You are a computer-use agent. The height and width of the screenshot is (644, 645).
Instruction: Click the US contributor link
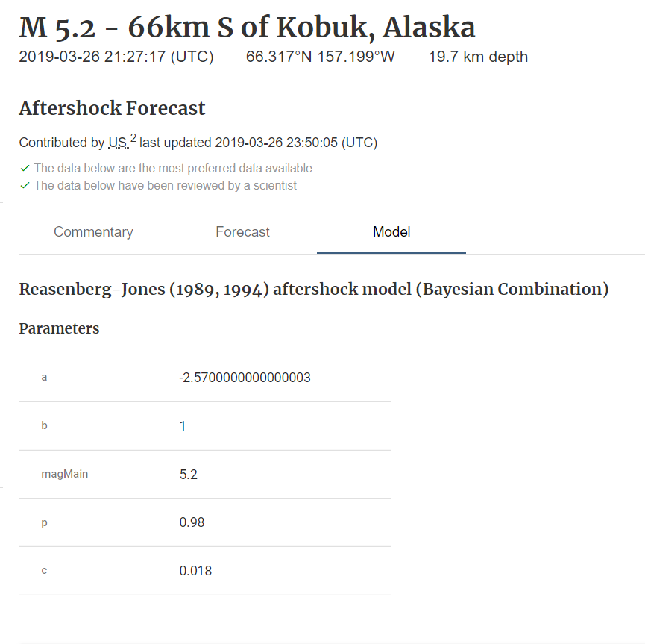pyautogui.click(x=118, y=143)
